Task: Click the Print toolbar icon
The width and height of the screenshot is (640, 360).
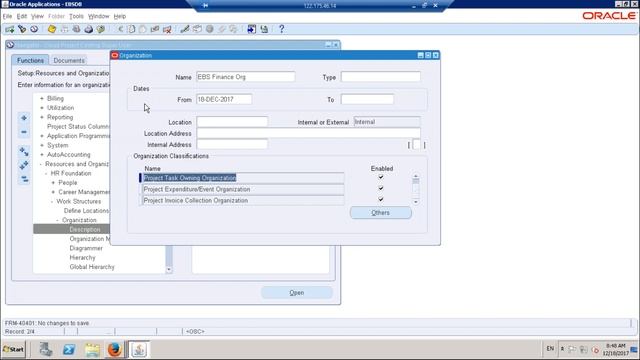Action: 89,29
